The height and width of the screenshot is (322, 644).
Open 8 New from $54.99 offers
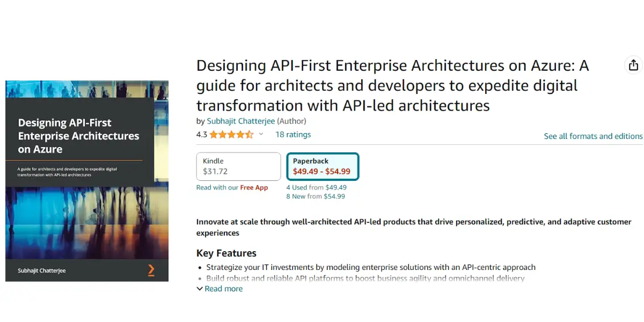coord(316,196)
